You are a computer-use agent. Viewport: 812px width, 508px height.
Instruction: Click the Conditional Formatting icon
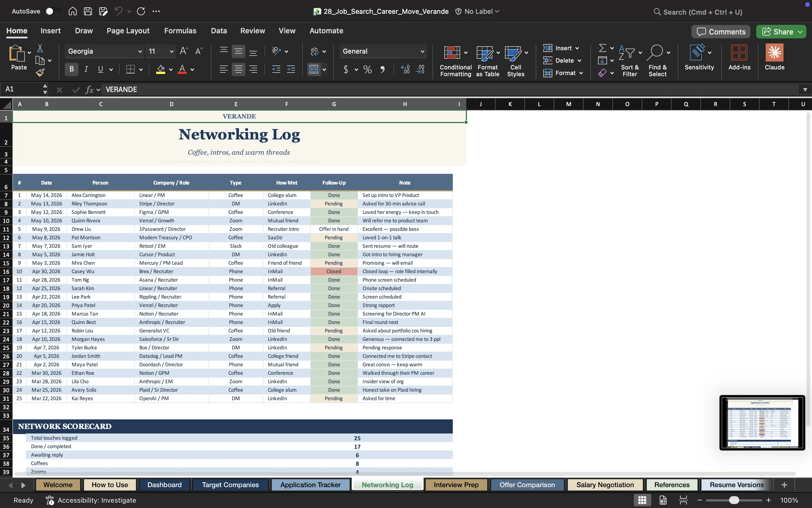point(452,53)
